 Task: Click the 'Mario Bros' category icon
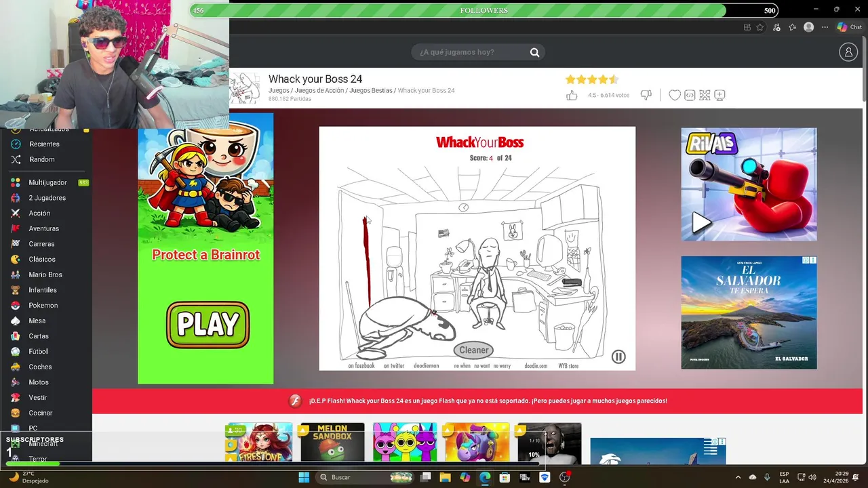(16, 274)
